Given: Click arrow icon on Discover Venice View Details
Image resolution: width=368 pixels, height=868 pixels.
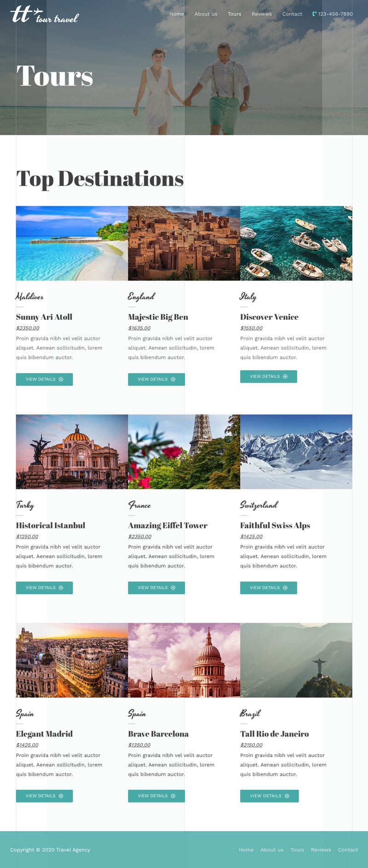Looking at the screenshot, I should coord(285,376).
